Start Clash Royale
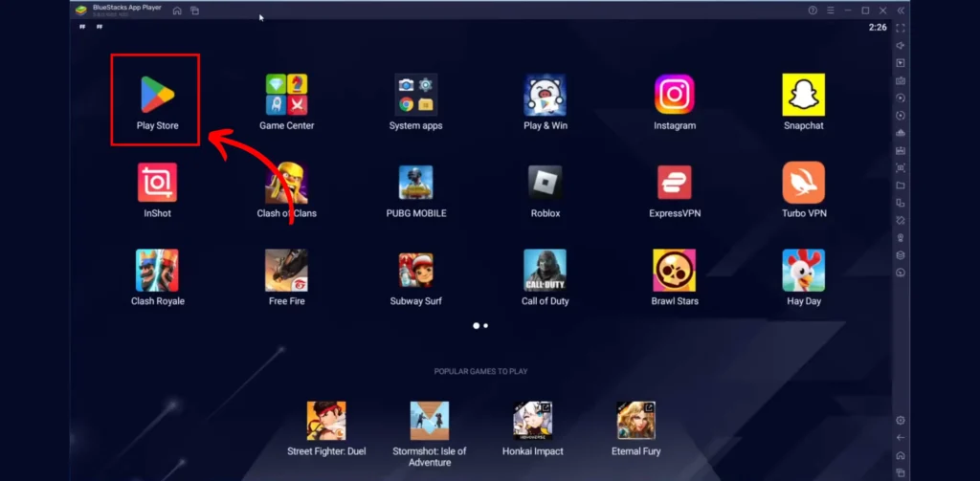 click(x=158, y=271)
